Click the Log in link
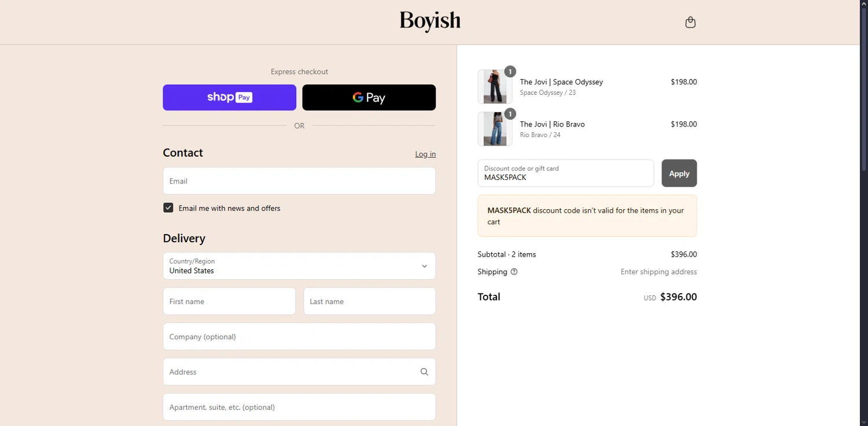 [425, 154]
